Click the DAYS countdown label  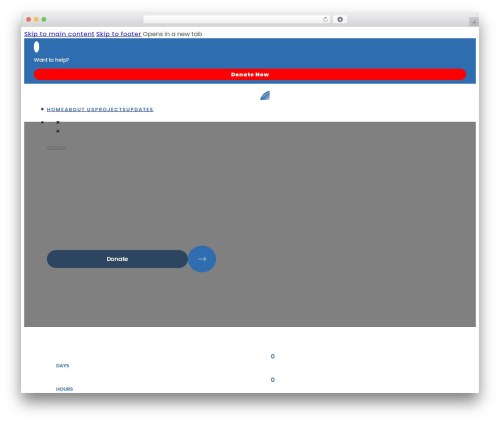coord(63,366)
